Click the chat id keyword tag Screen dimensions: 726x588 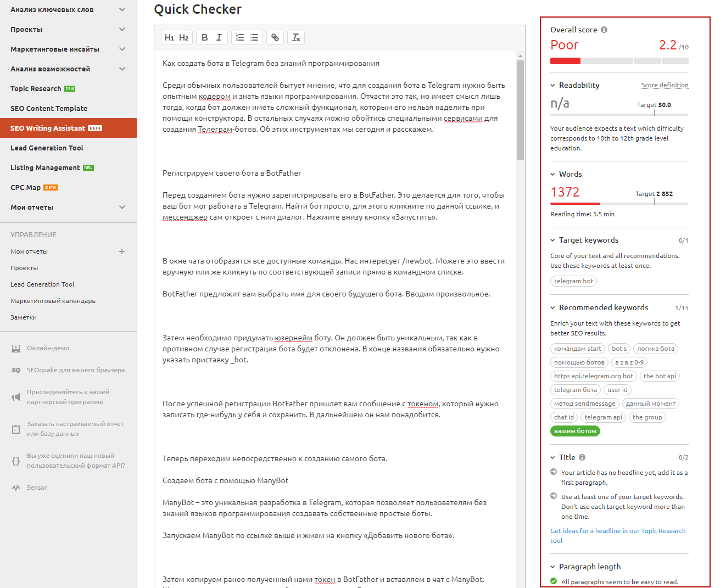(x=564, y=417)
